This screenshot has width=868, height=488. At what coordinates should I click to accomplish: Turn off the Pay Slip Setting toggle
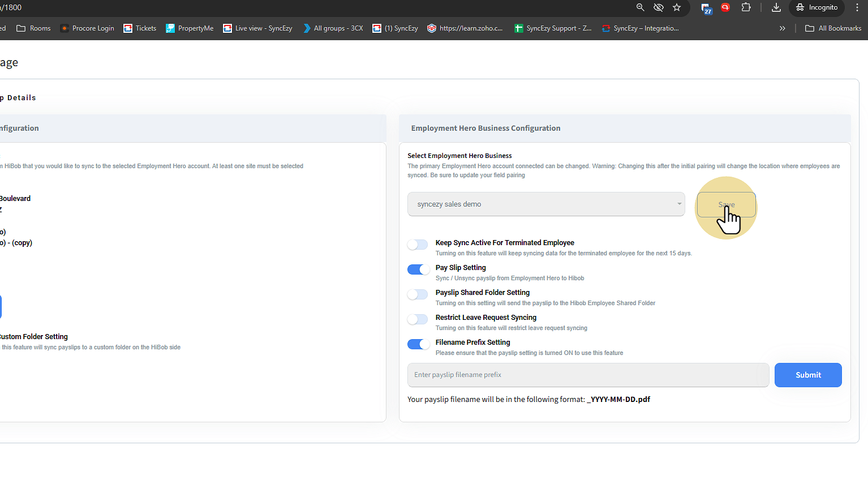[418, 269]
